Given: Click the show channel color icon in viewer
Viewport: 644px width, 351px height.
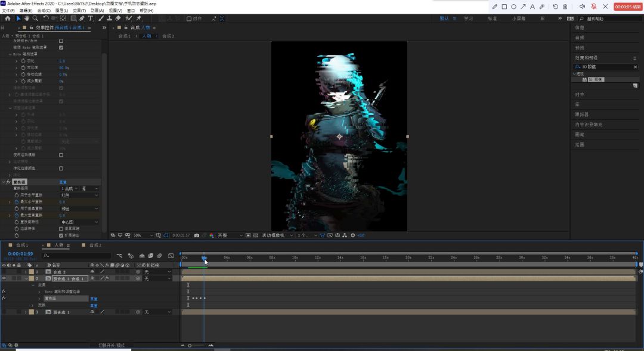Looking at the screenshot, I should tap(212, 235).
